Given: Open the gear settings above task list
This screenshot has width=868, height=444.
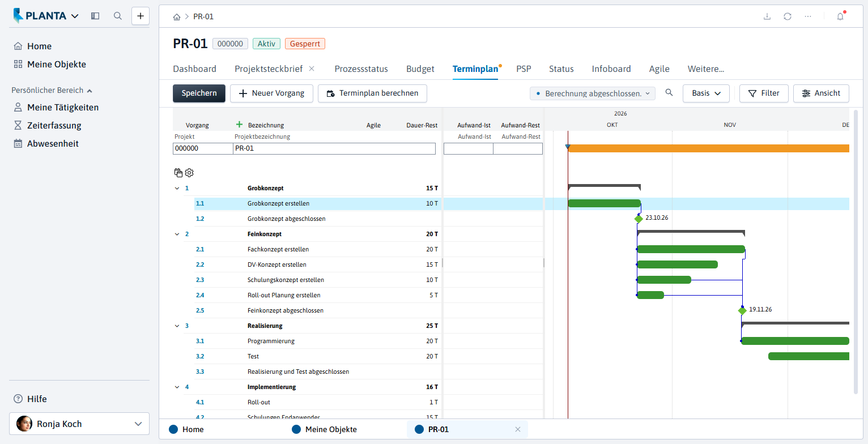Looking at the screenshot, I should [189, 173].
